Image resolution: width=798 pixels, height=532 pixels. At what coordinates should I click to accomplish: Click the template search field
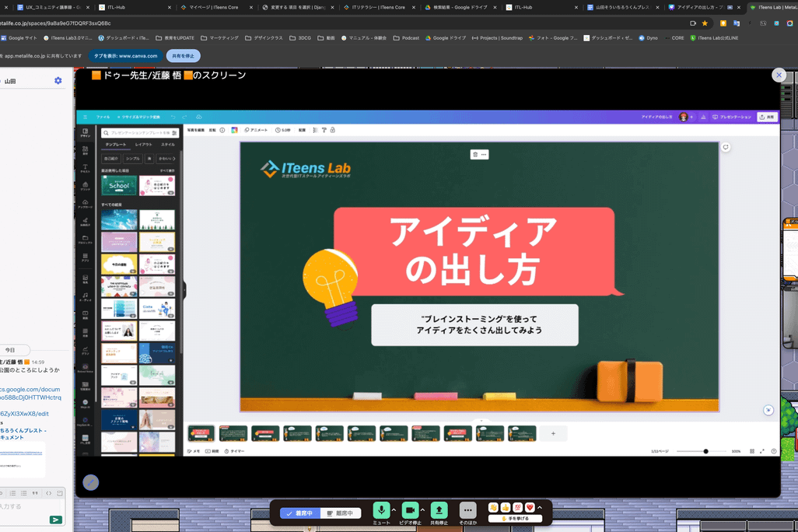(140, 133)
